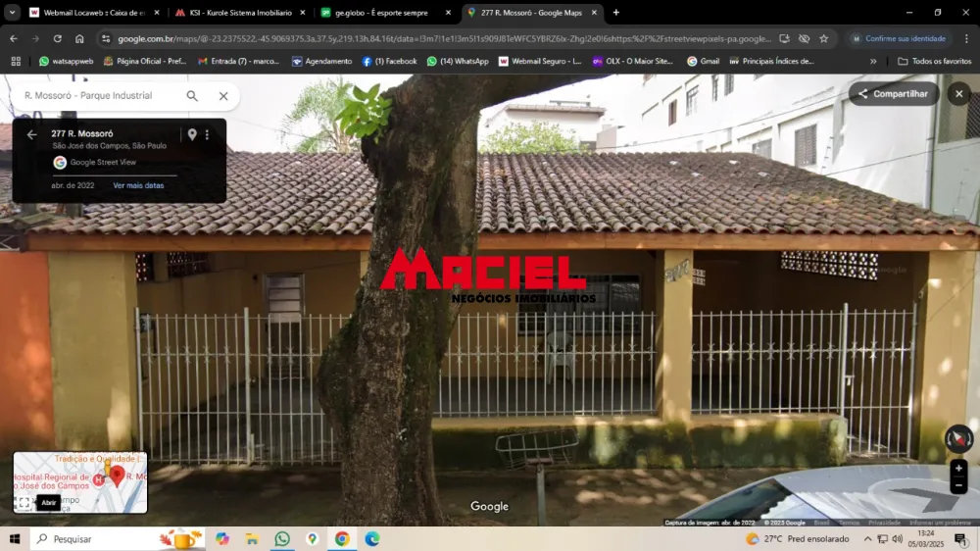The height and width of the screenshot is (551, 980).
Task: Clear the Maps search box with X
Action: coord(223,96)
